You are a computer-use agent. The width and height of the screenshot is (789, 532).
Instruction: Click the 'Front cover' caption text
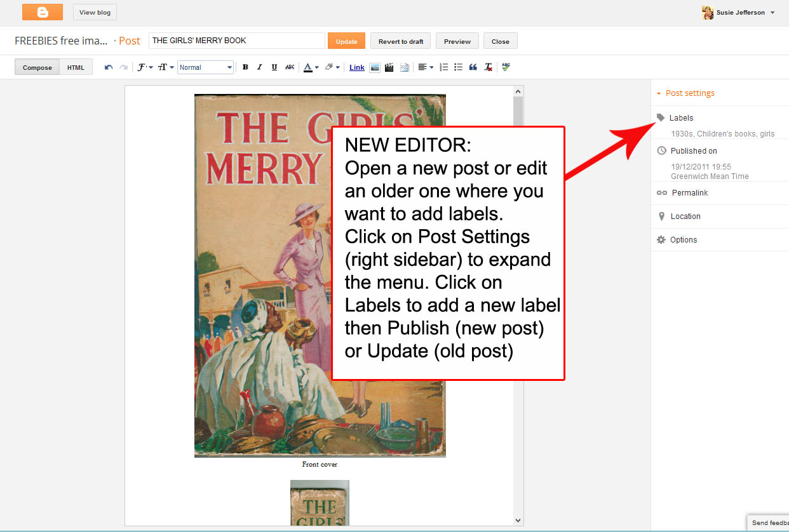320,464
